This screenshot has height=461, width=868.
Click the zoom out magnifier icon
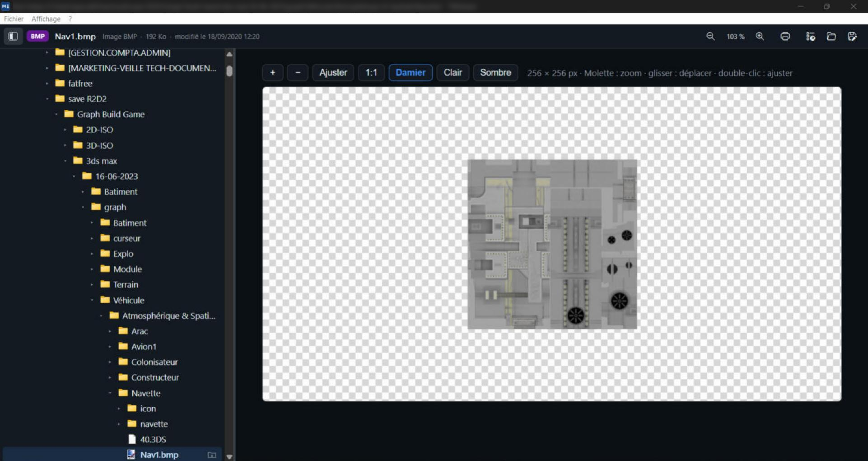tap(710, 36)
